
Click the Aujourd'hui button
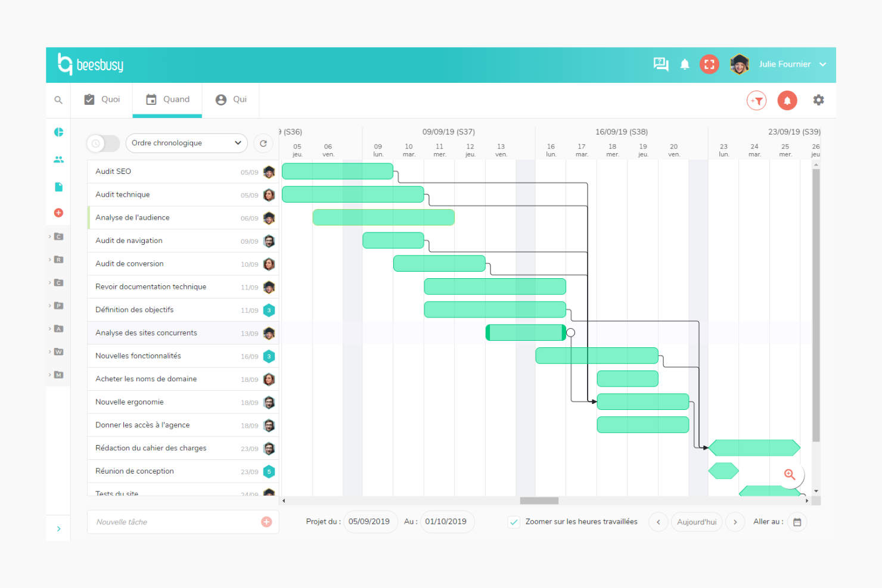click(697, 522)
